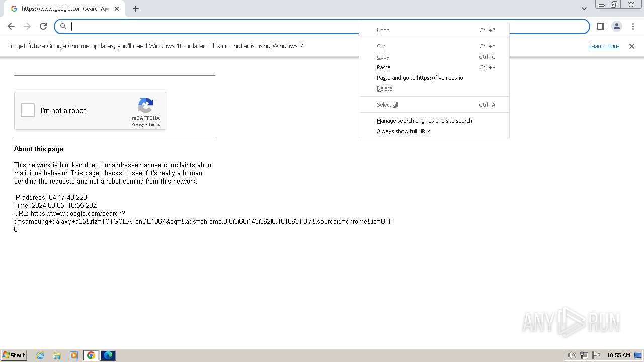Open the Action Center flag icon

596,355
